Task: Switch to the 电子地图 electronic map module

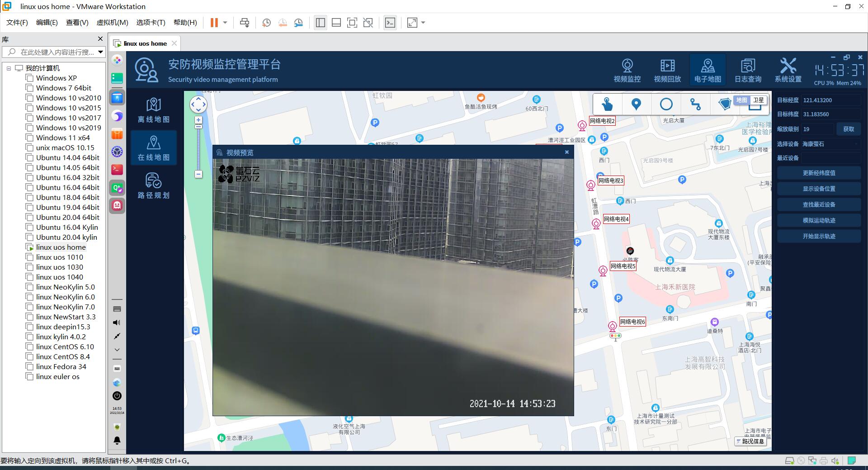Action: [708, 70]
